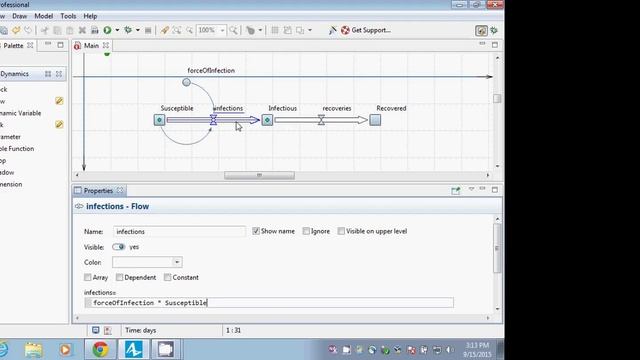Open the Help menu
This screenshot has width=640, height=360.
(90, 16)
